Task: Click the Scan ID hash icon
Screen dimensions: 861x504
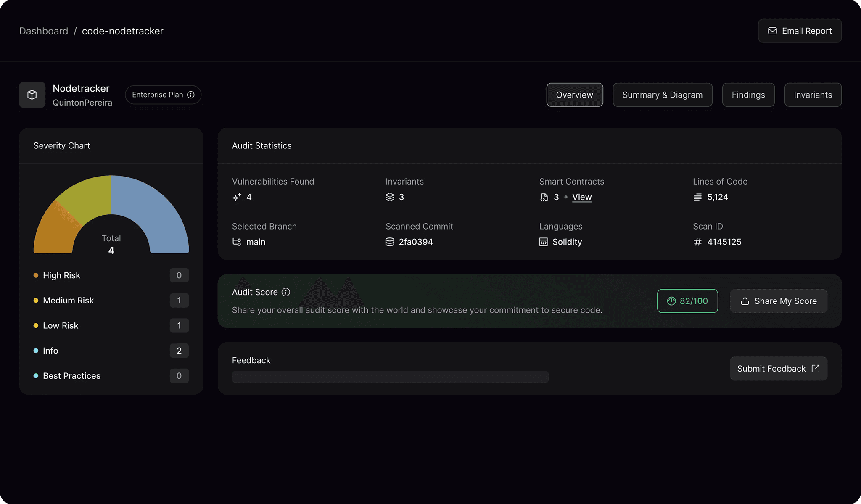Action: pos(697,242)
